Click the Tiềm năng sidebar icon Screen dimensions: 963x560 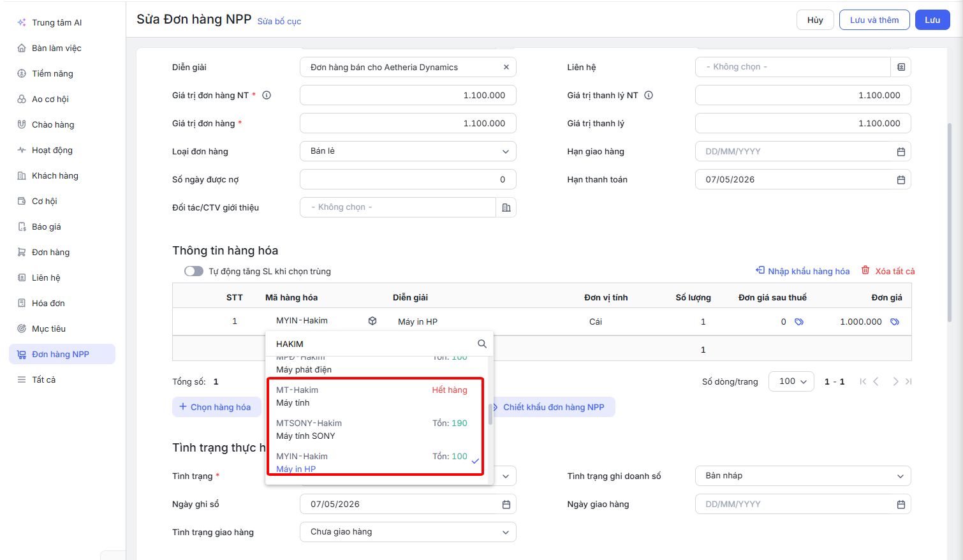pyautogui.click(x=22, y=73)
